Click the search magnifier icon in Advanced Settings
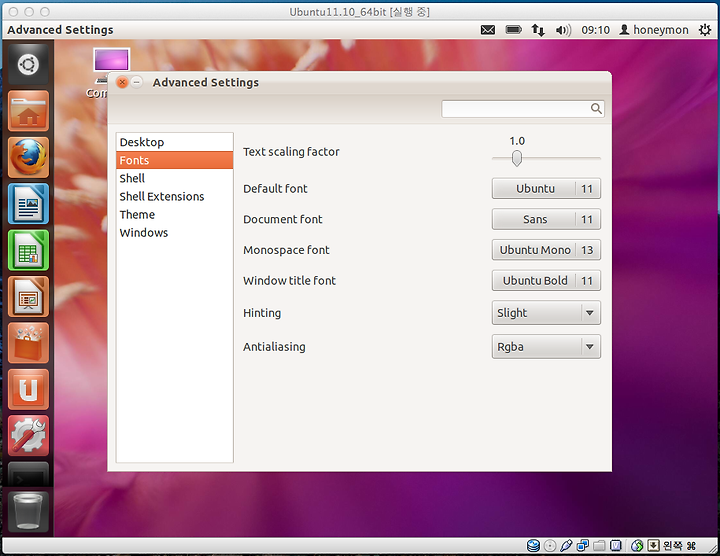The width and height of the screenshot is (720, 556). (596, 109)
